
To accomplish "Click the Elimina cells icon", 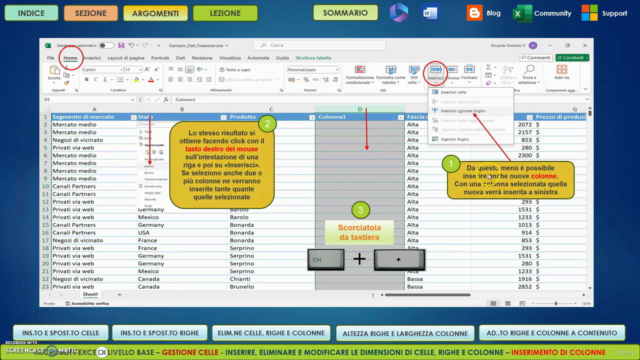I will (452, 70).
